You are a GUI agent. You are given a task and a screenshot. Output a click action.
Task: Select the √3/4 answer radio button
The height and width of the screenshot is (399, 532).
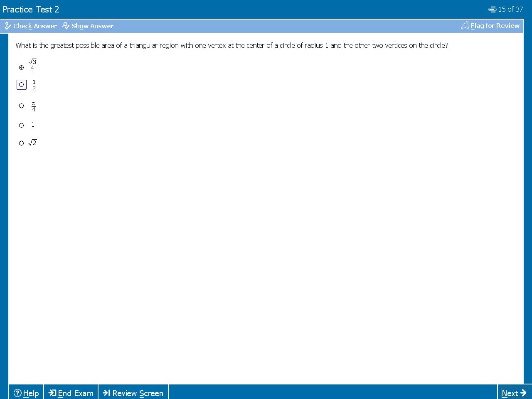point(22,67)
